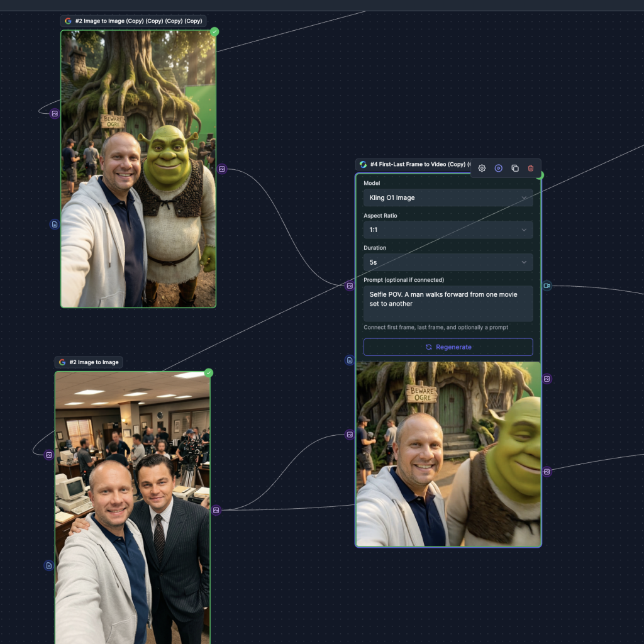
Task: Open the Duration dropdown set to 5s
Action: [x=448, y=262]
